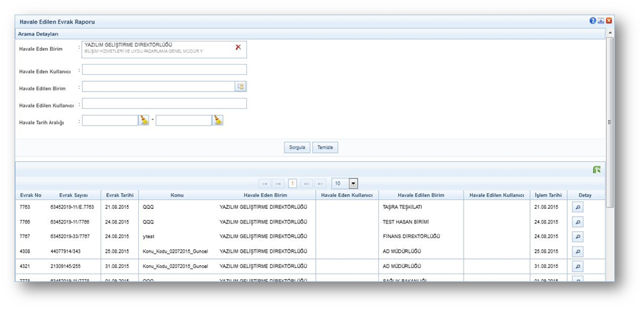Remove selected YAZILIM GELİŞTİRME DİREKTÖRLÜĞÜ unit
Screen dimensions: 644x311
pos(238,47)
